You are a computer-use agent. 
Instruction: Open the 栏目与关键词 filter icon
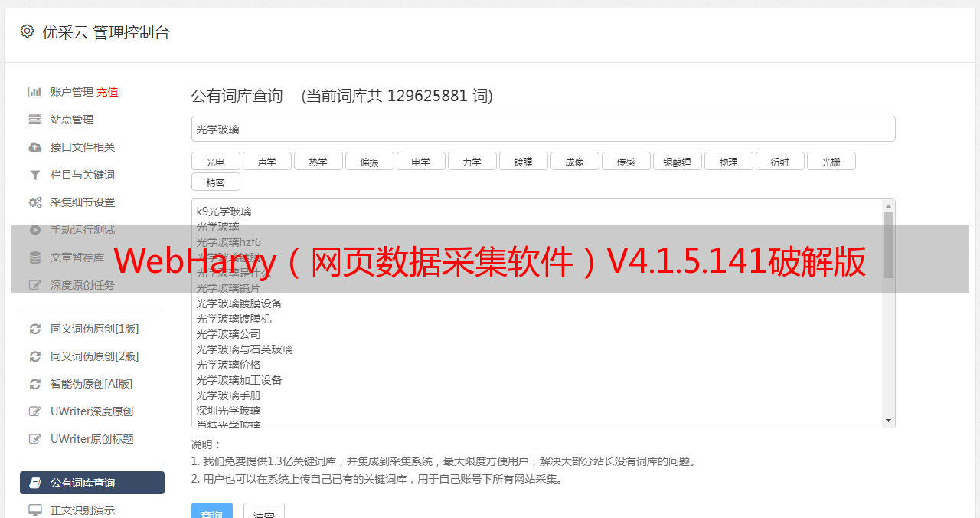point(35,175)
